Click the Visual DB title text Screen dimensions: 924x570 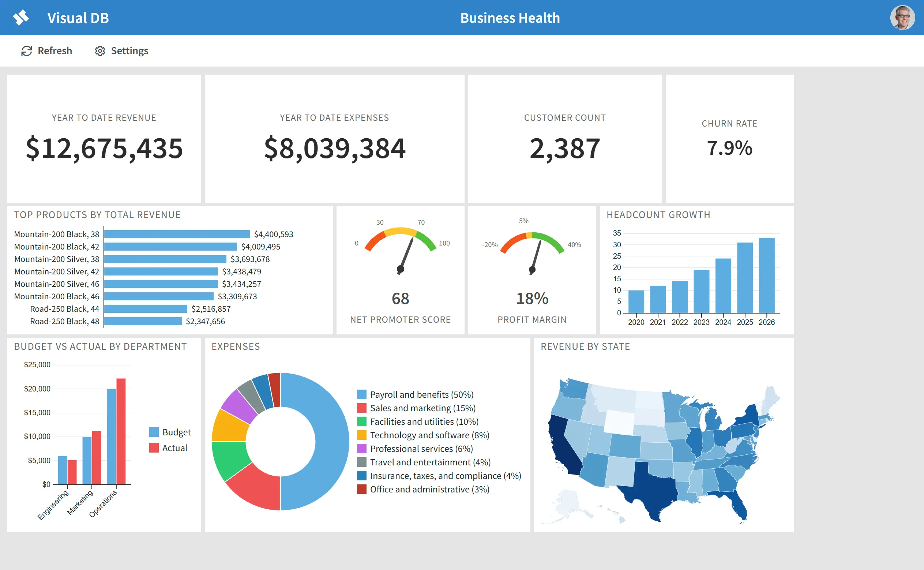click(78, 18)
